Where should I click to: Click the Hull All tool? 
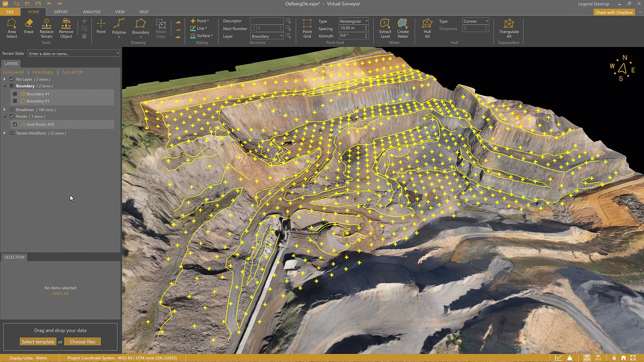click(x=427, y=28)
